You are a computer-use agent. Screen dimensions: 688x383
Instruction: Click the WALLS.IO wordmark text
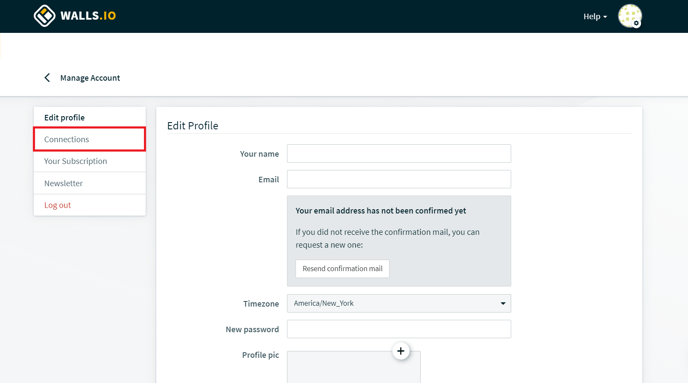(x=88, y=16)
